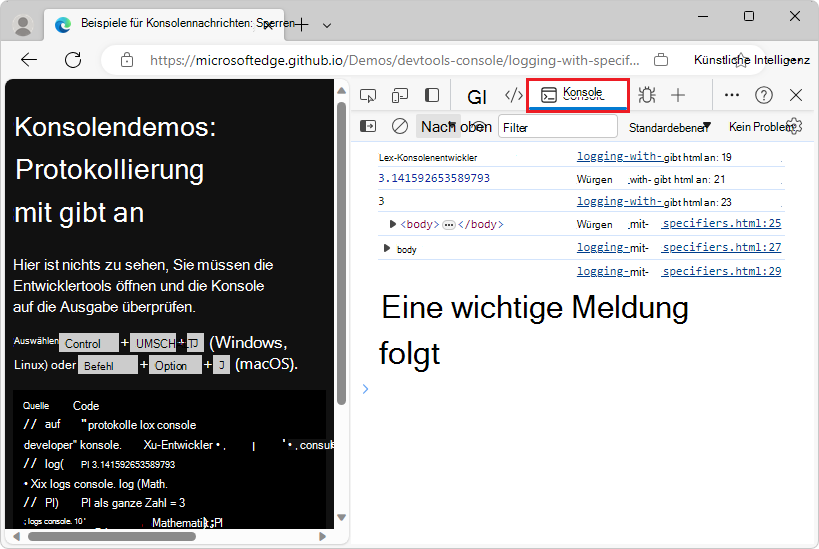Click the console Filter field
The image size is (819, 549).
pos(557,126)
